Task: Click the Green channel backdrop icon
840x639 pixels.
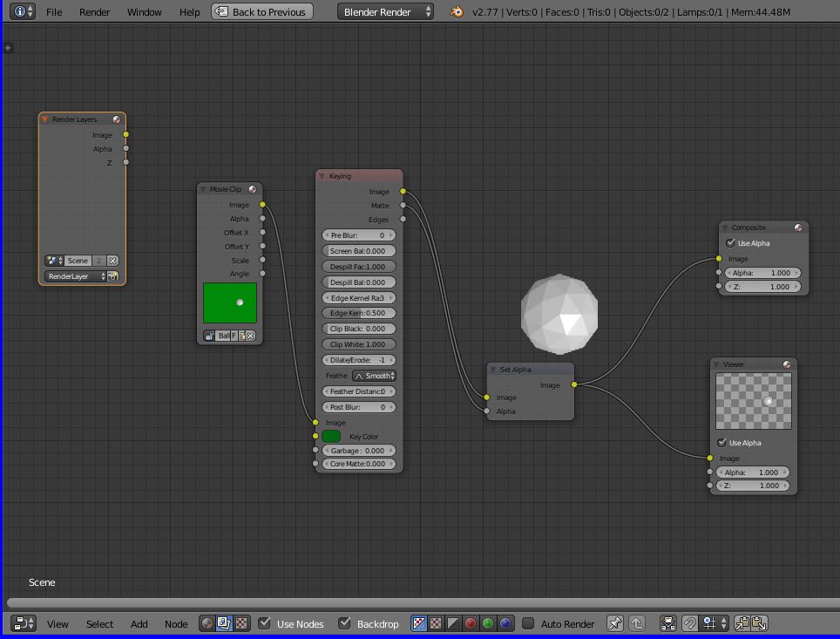Action: pos(490,623)
